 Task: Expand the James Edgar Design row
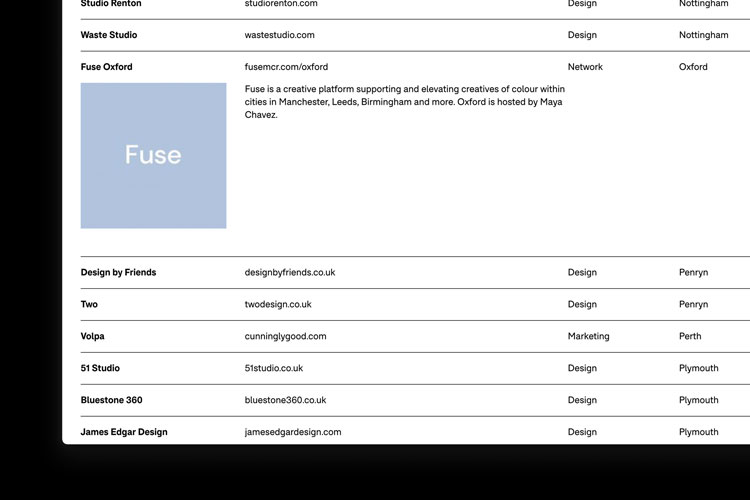pyautogui.click(x=124, y=432)
